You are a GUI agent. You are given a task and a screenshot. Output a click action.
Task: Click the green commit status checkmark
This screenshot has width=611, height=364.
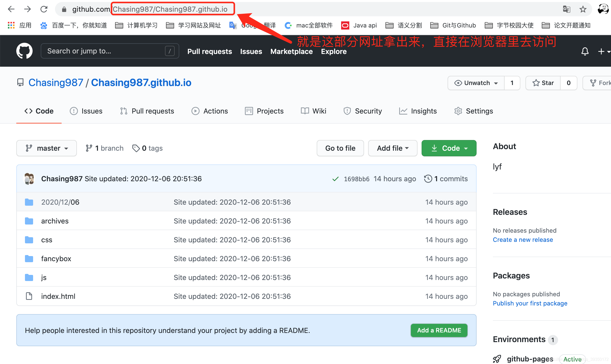[x=335, y=179]
